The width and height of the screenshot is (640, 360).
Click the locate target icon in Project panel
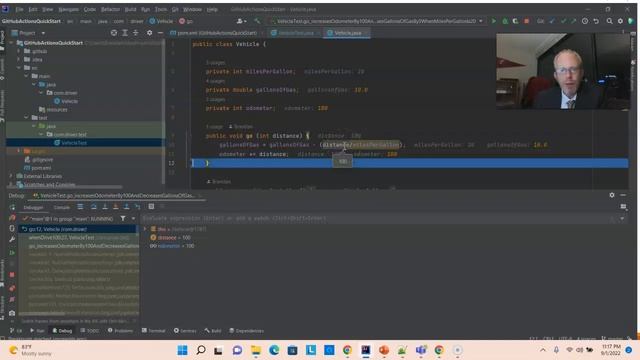click(x=114, y=33)
